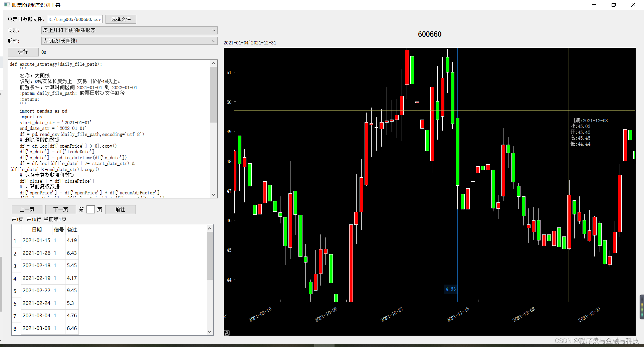The height and width of the screenshot is (347, 644).
Task: Click the 备注 column header
Action: pos(72,230)
